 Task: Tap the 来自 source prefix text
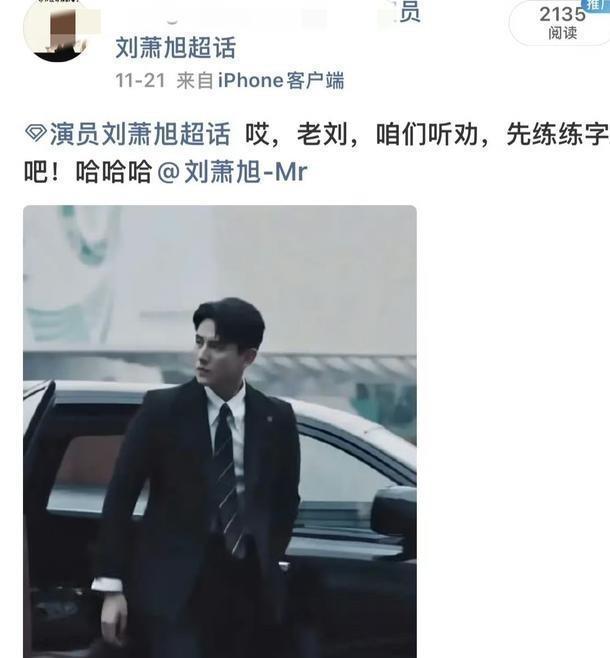coord(195,81)
